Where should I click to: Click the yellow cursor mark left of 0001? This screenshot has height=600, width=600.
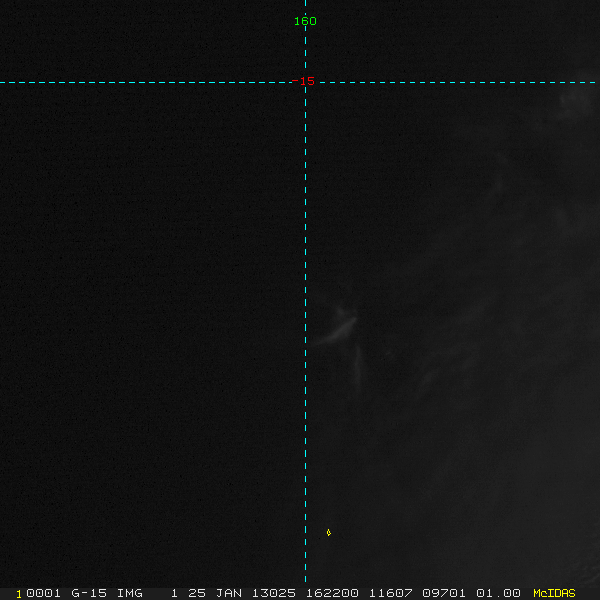18,593
